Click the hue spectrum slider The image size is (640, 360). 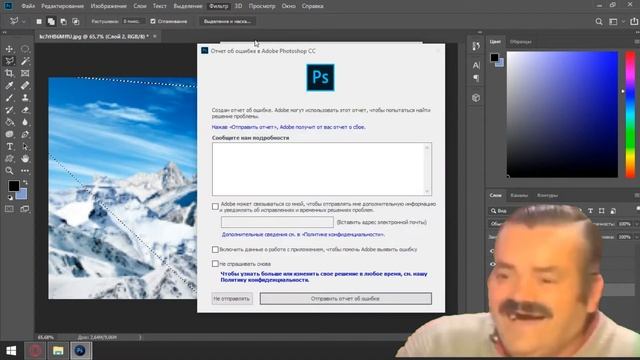pos(631,114)
